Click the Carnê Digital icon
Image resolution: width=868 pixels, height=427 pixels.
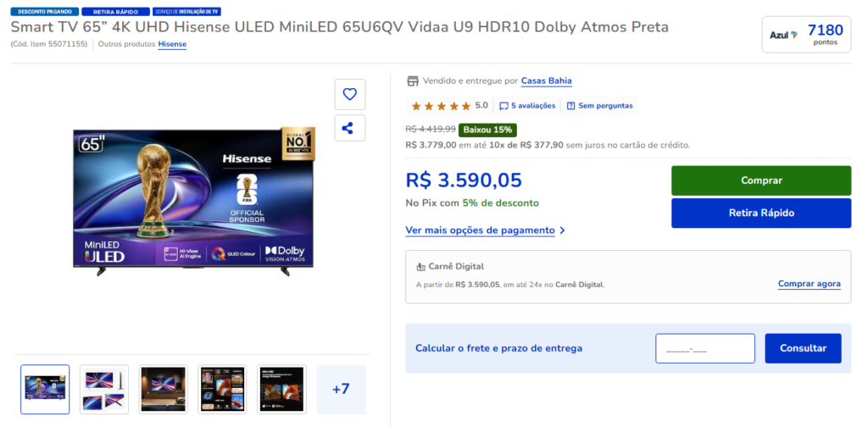[x=420, y=267]
